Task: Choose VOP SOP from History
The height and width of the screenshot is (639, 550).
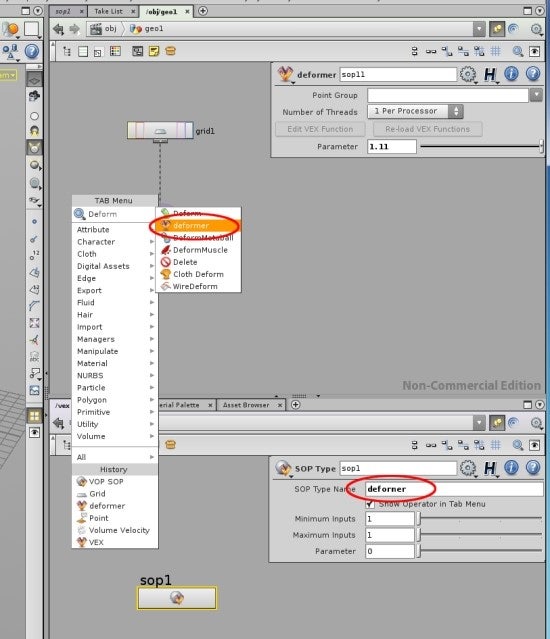Action: (115, 482)
